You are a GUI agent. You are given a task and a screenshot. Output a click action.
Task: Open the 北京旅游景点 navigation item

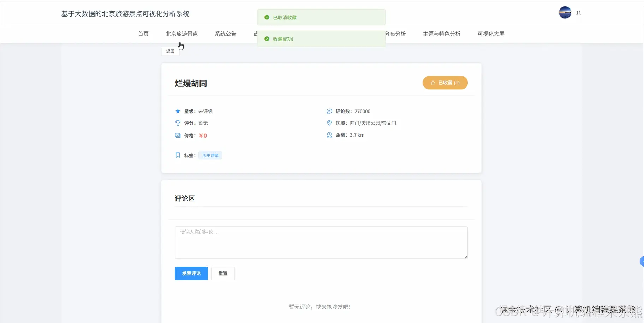tap(182, 34)
